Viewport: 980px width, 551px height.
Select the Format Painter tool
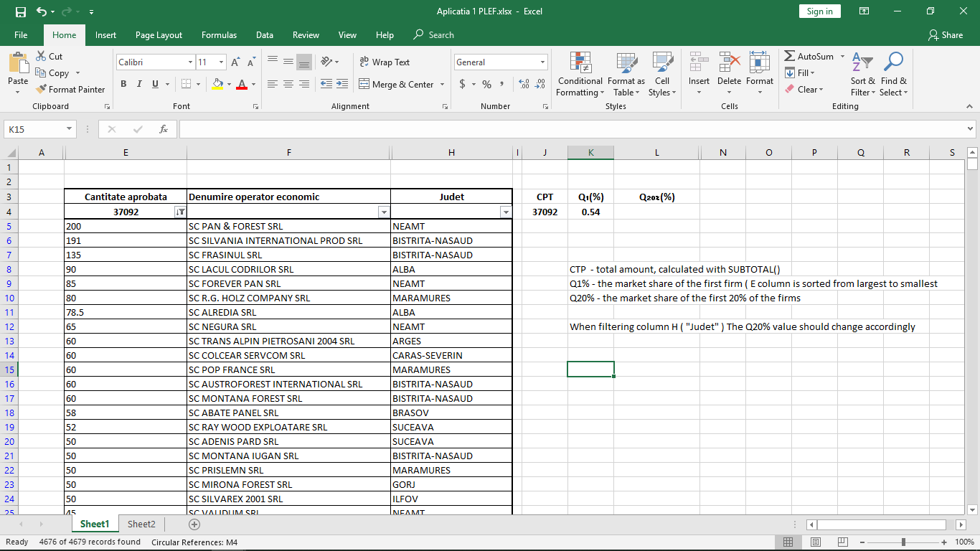(70, 89)
